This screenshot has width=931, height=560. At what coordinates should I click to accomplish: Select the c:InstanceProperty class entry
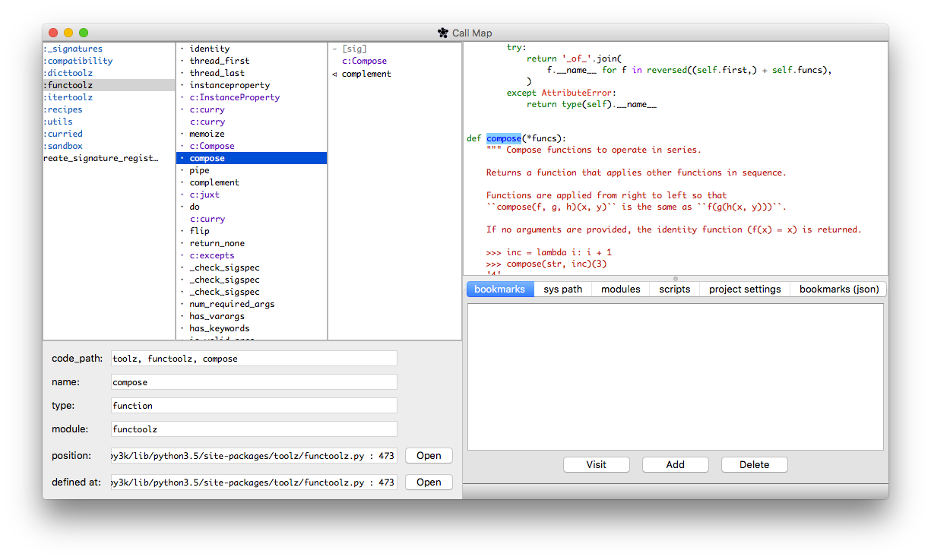pos(252,97)
